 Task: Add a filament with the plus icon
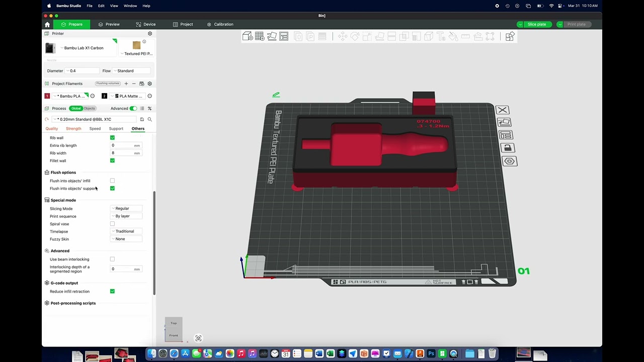point(126,83)
